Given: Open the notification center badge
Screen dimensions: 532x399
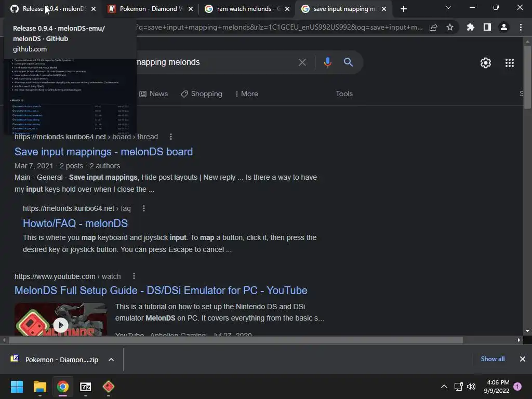Looking at the screenshot, I should point(517,387).
